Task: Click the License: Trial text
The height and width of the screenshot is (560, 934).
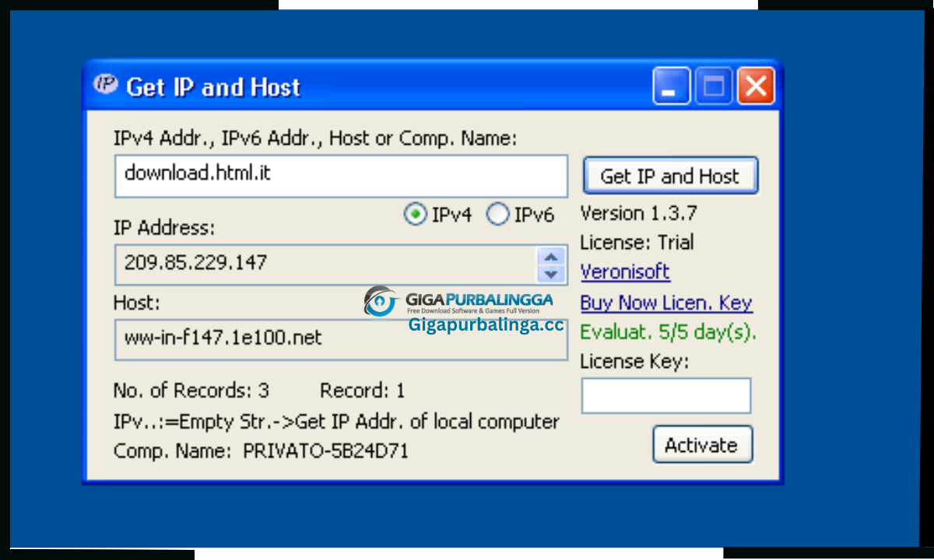Action: pyautogui.click(x=637, y=242)
